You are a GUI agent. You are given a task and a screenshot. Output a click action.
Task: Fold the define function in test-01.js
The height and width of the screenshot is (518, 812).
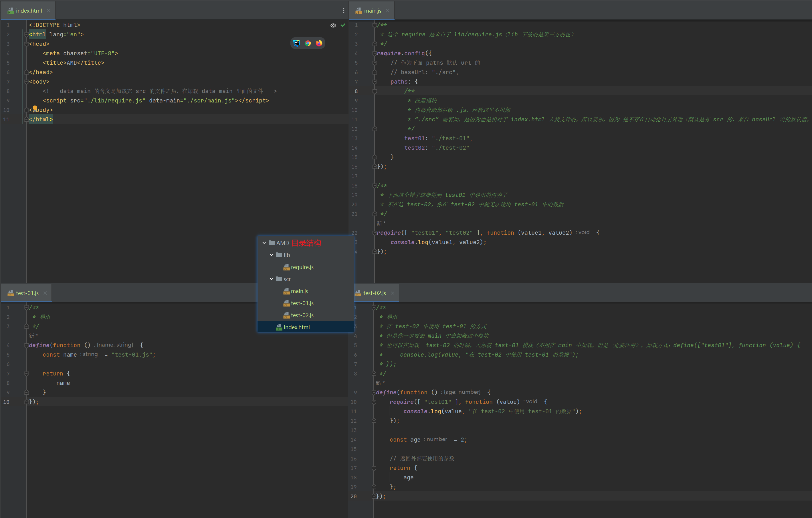click(26, 345)
